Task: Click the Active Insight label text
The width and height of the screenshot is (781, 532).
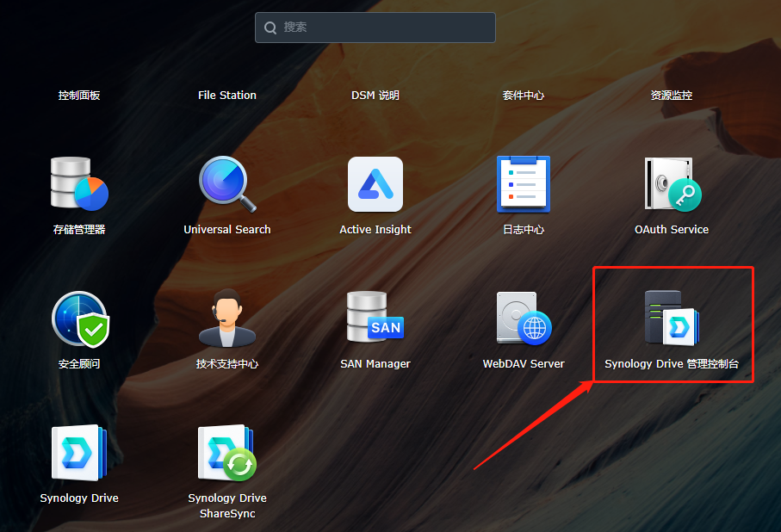Action: tap(375, 229)
